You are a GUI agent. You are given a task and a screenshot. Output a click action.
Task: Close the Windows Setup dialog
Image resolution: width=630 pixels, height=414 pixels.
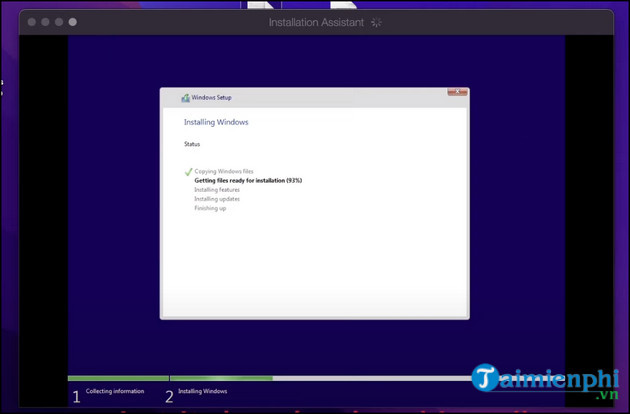pos(457,92)
